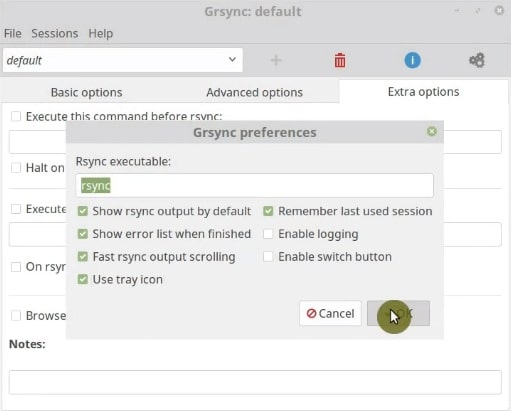Open the blue info simulation icon

(x=412, y=60)
